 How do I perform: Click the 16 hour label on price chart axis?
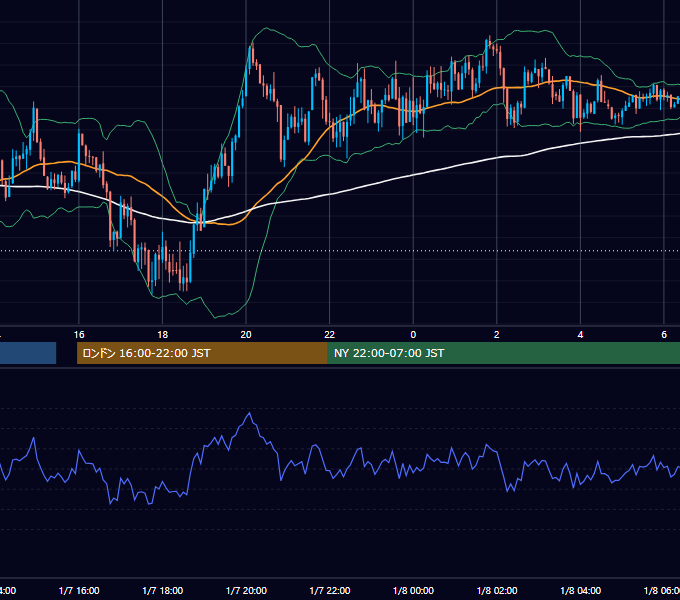(x=79, y=335)
